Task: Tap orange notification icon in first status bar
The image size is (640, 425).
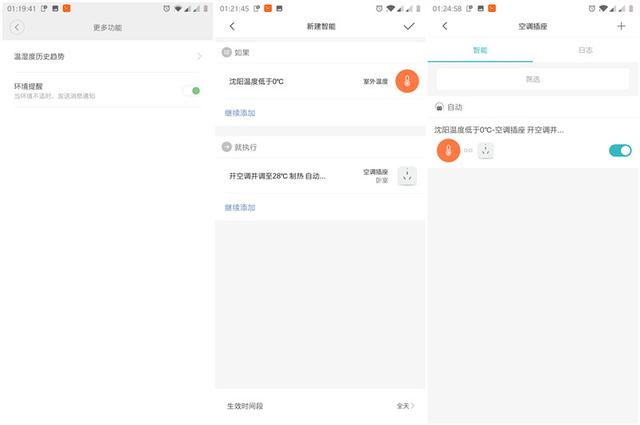Action: point(67,8)
